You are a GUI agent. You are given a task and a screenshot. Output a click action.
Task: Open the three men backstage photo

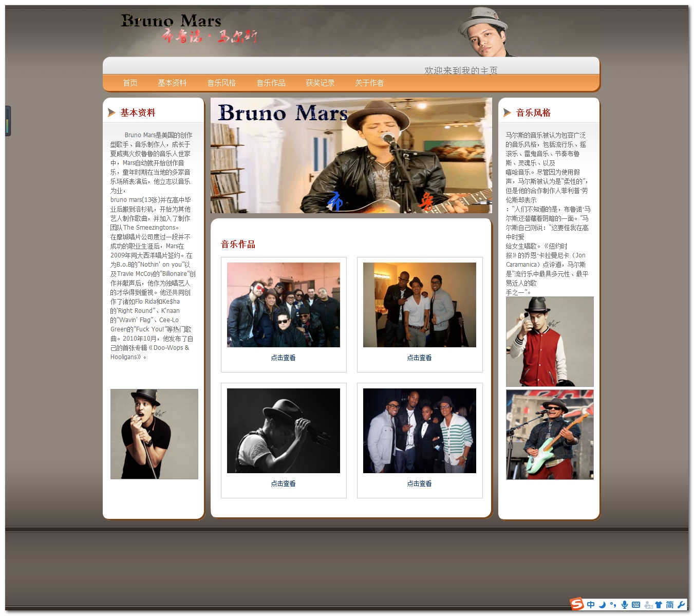tap(420, 305)
